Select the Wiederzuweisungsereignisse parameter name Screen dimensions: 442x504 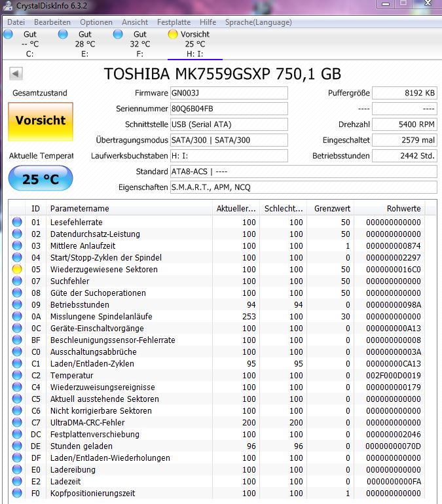tap(103, 387)
